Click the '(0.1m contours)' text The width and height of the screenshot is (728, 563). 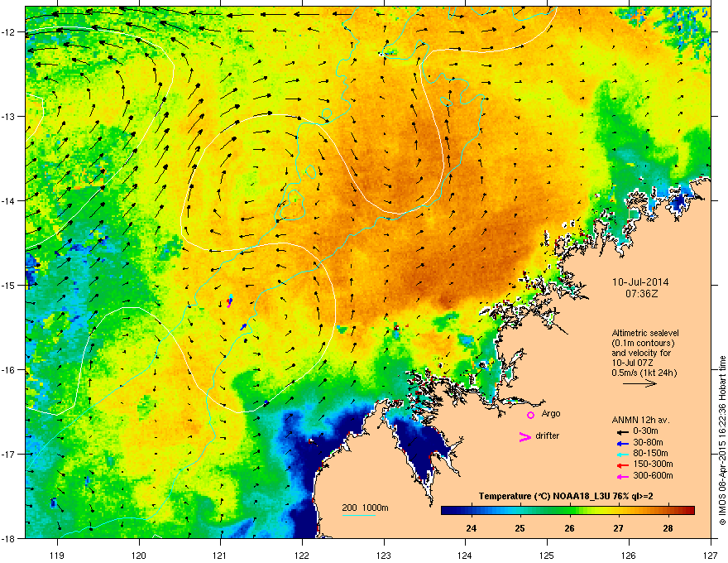point(643,343)
